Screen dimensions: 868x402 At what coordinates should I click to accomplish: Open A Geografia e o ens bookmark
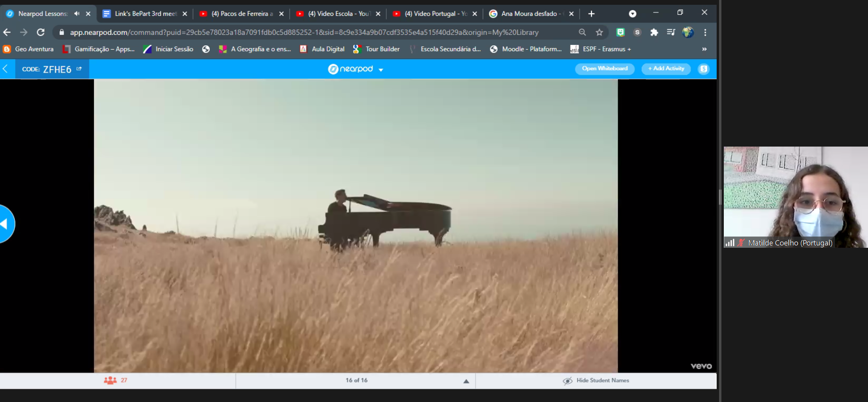tap(255, 49)
